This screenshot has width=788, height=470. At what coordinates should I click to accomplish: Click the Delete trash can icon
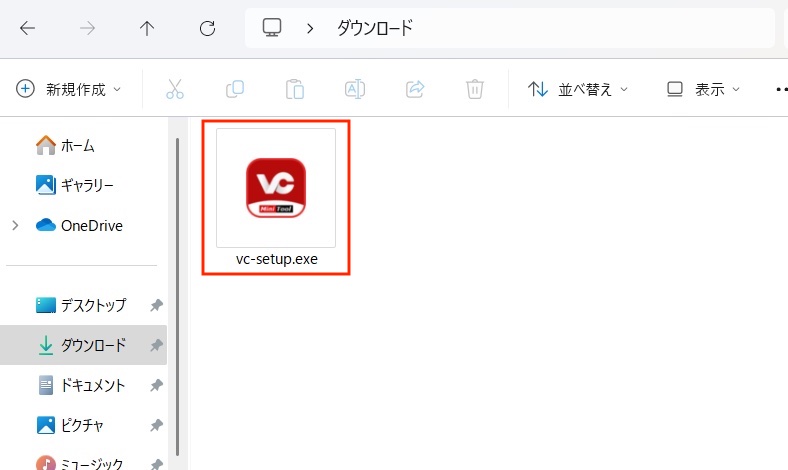(475, 89)
